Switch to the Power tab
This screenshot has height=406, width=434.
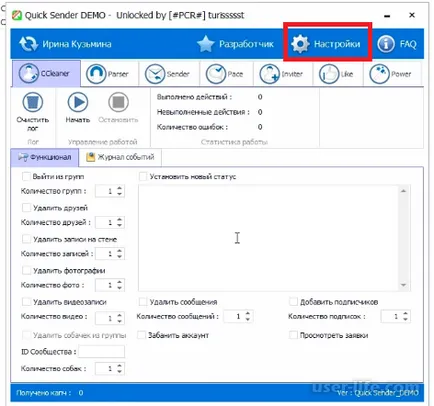391,74
